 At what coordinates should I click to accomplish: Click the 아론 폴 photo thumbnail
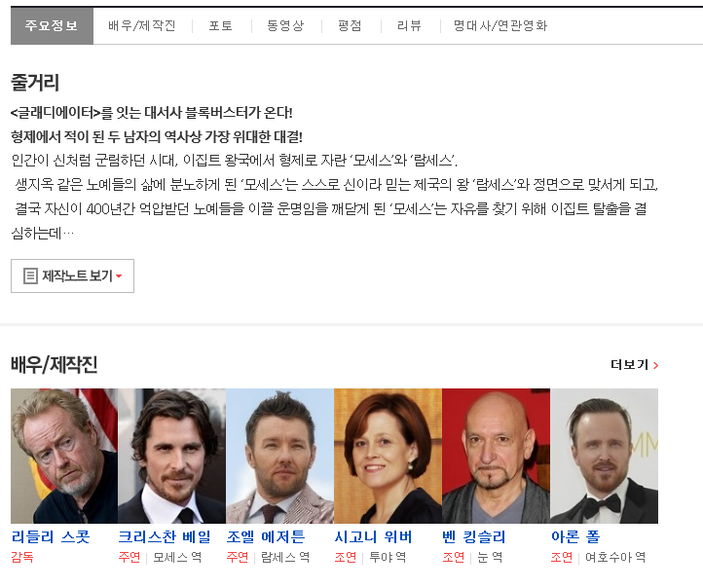pos(604,456)
